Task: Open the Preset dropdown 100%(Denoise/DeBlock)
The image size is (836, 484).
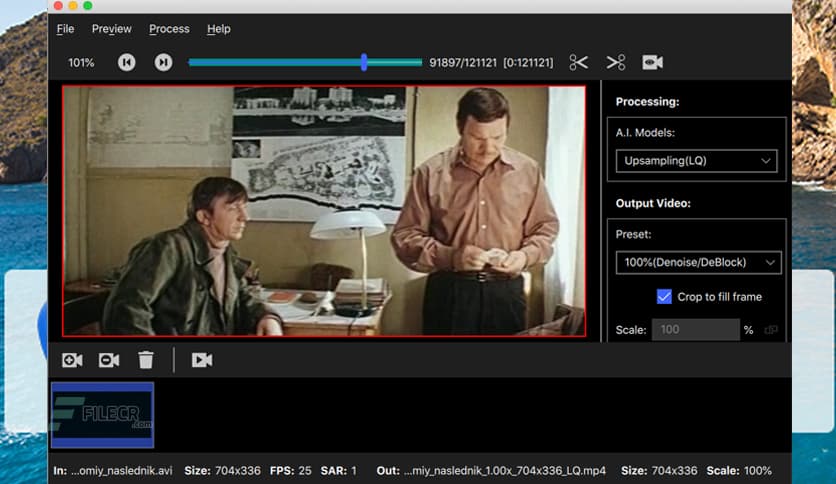Action: 698,262
